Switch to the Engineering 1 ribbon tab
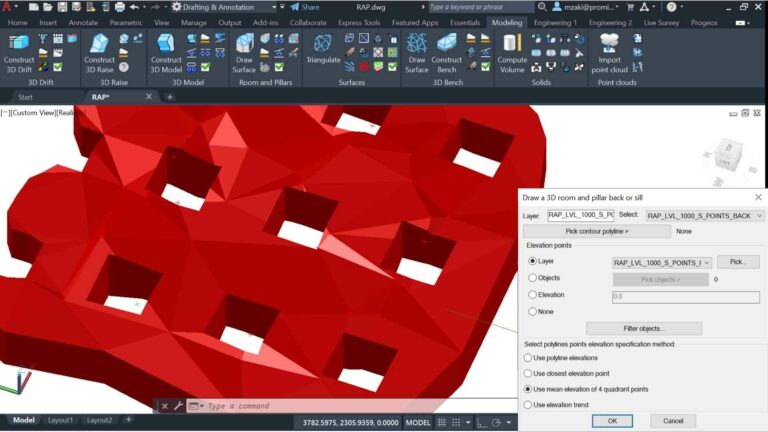The image size is (768, 432). click(554, 22)
